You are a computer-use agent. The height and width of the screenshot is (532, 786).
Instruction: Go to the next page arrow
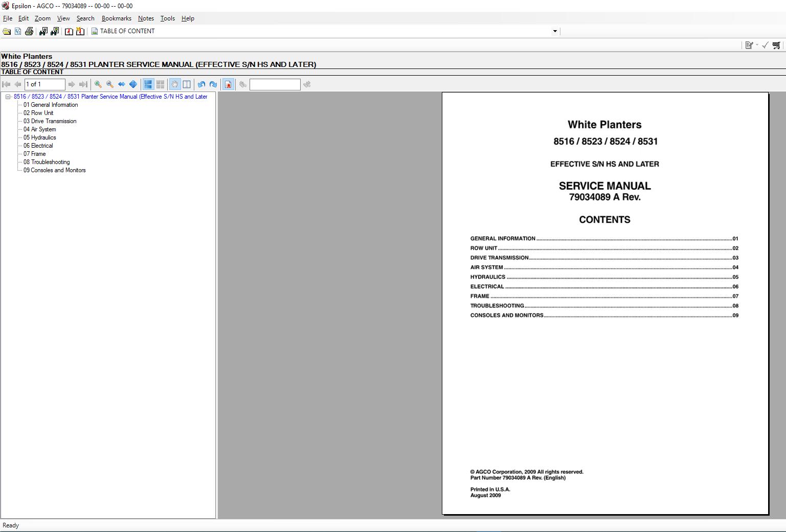point(72,84)
